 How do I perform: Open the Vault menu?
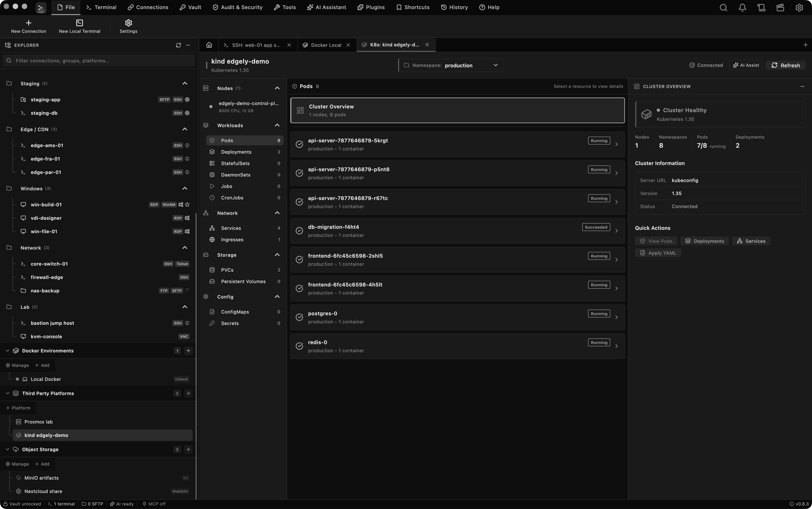click(190, 8)
